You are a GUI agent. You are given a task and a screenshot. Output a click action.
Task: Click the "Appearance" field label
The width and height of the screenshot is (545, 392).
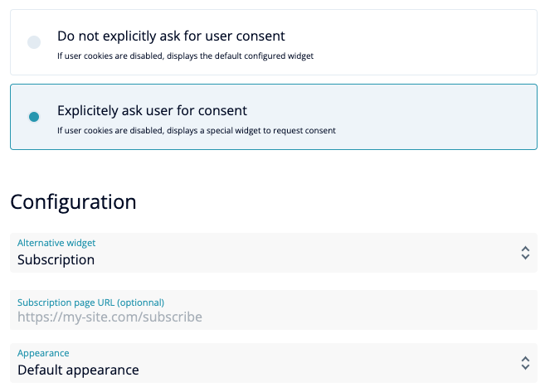click(x=43, y=353)
